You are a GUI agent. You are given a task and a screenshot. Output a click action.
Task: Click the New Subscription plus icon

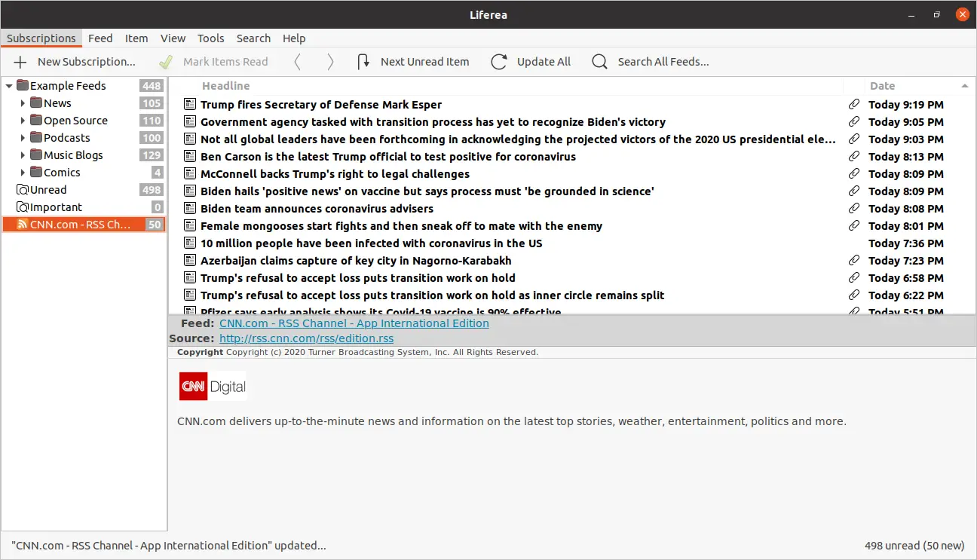[20, 62]
